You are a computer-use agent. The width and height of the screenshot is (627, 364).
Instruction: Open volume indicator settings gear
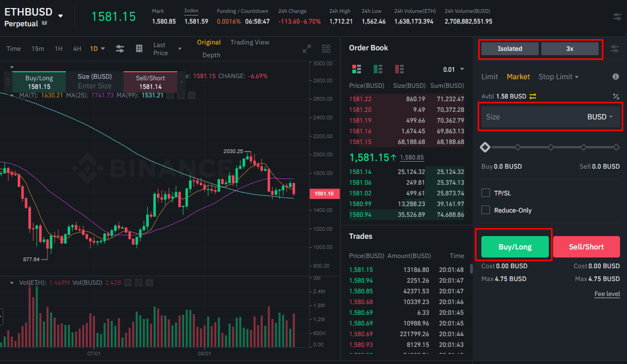(139, 283)
